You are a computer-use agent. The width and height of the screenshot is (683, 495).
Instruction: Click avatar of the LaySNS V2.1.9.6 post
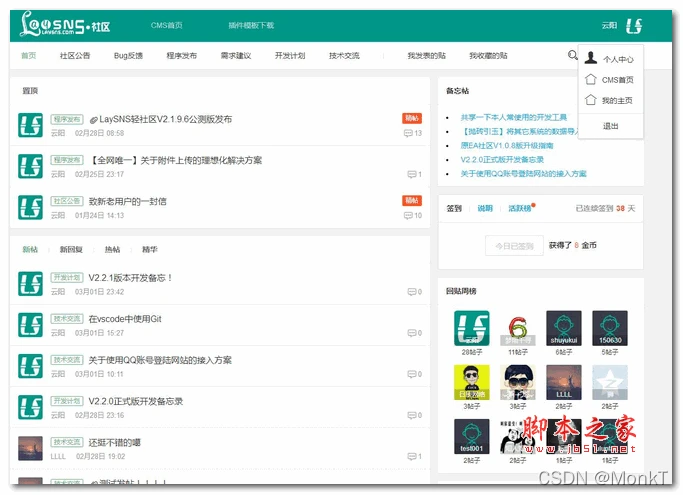30,125
